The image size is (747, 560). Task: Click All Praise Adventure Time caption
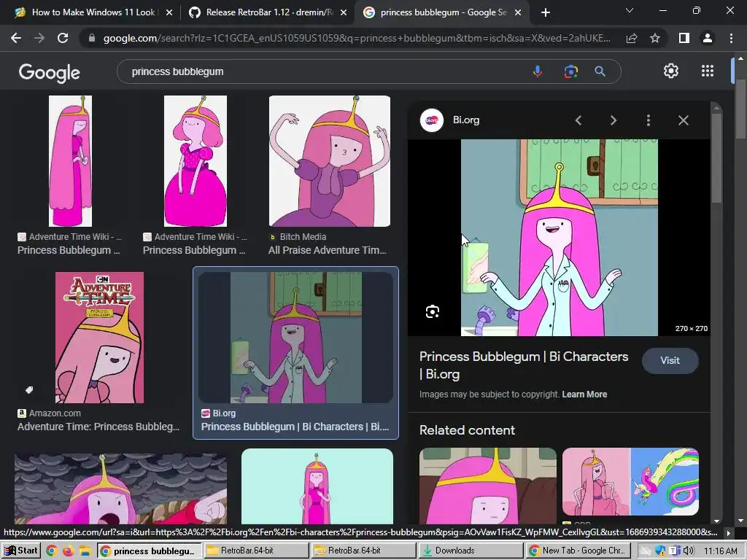tap(328, 250)
